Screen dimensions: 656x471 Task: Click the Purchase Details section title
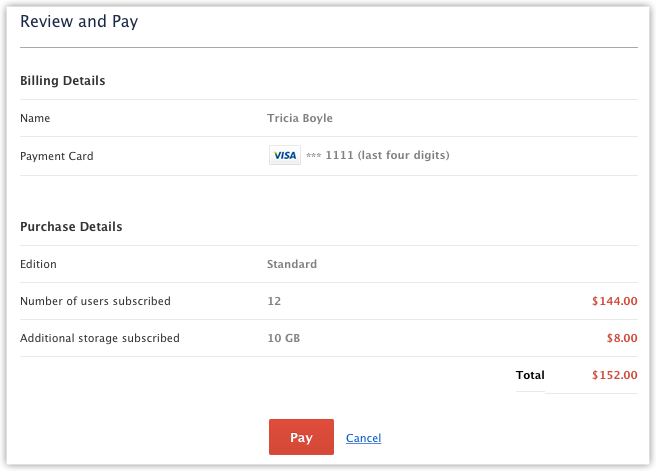71,227
